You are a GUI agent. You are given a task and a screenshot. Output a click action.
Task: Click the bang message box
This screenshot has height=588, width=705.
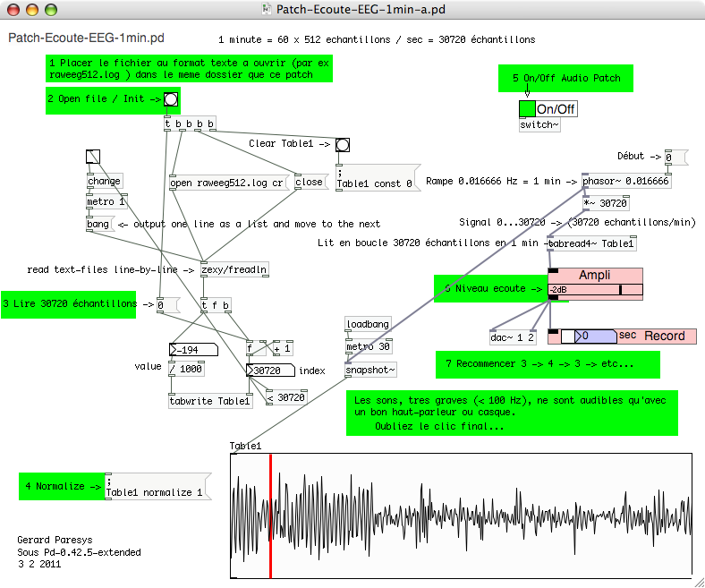point(100,224)
